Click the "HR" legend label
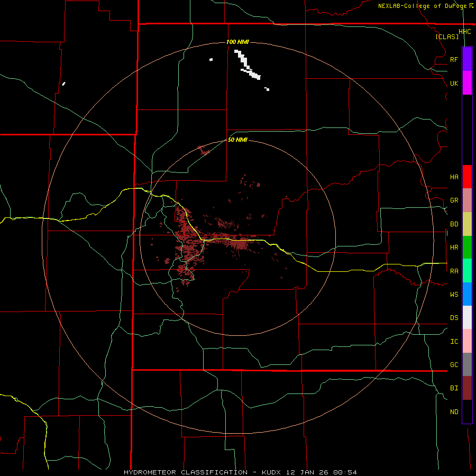The image size is (476, 476). click(454, 248)
